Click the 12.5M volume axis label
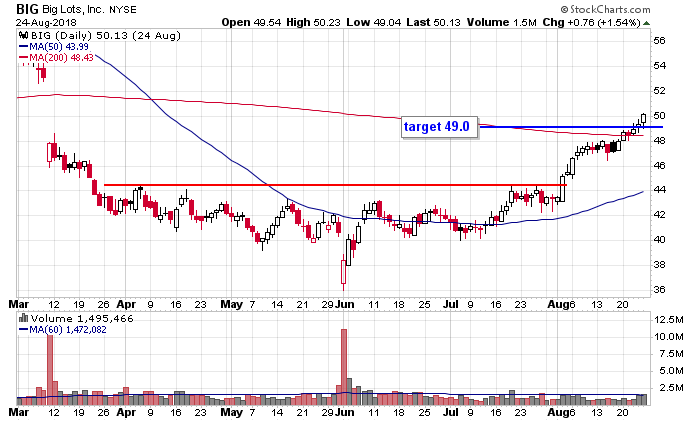700x421 pixels. pos(668,320)
